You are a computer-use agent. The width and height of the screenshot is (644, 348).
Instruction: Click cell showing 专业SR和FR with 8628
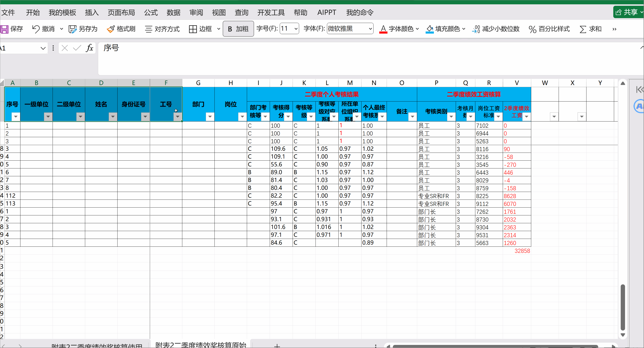coord(436,196)
